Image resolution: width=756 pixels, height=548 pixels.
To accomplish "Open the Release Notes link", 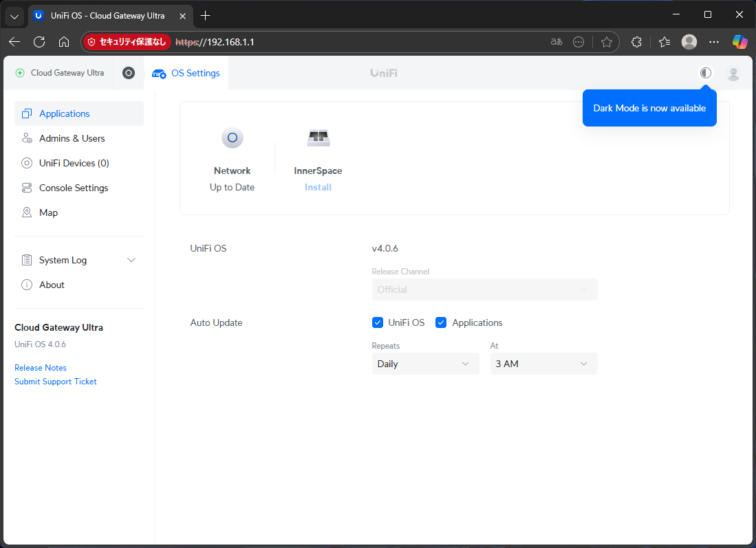I will pyautogui.click(x=41, y=368).
